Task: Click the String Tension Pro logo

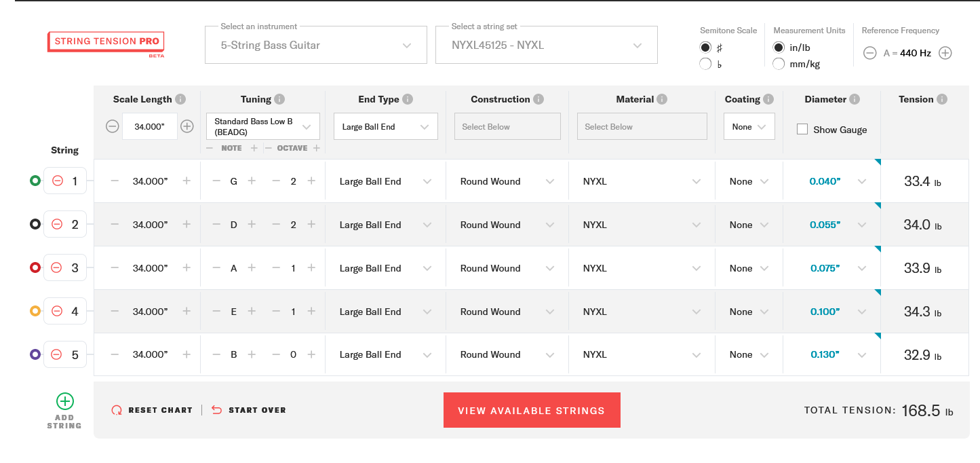Action: [x=106, y=43]
